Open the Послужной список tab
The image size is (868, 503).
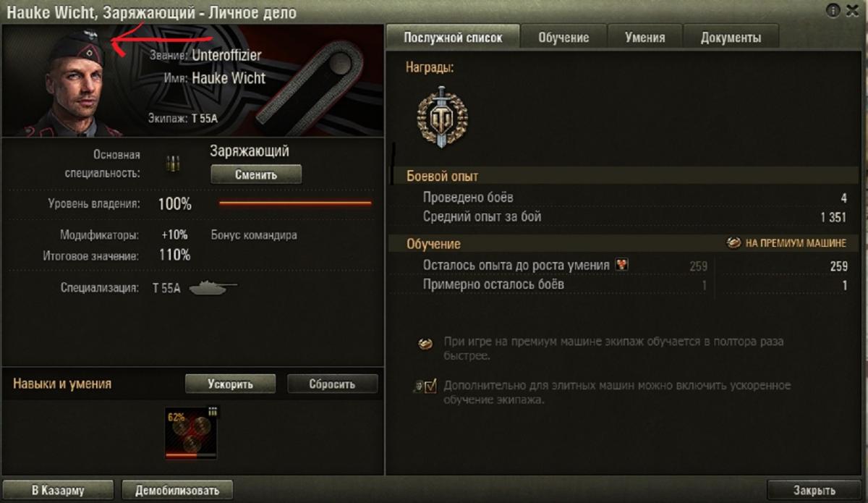[452, 38]
